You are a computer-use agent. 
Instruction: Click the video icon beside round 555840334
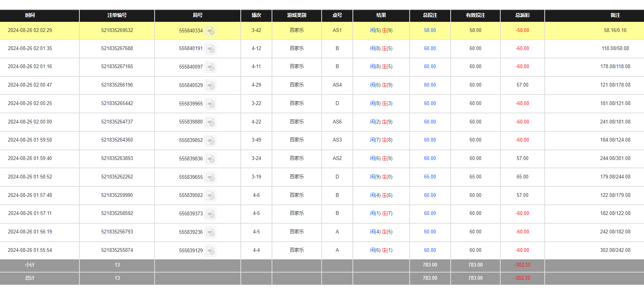[210, 31]
